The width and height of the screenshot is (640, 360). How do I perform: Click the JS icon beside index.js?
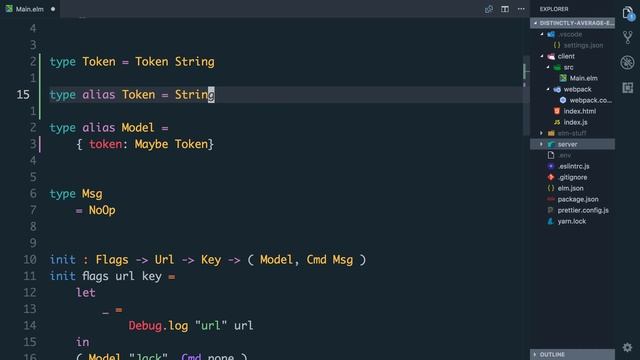coord(557,122)
